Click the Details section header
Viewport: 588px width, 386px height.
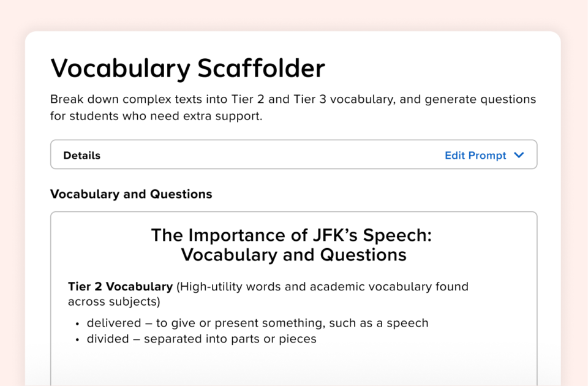click(80, 155)
